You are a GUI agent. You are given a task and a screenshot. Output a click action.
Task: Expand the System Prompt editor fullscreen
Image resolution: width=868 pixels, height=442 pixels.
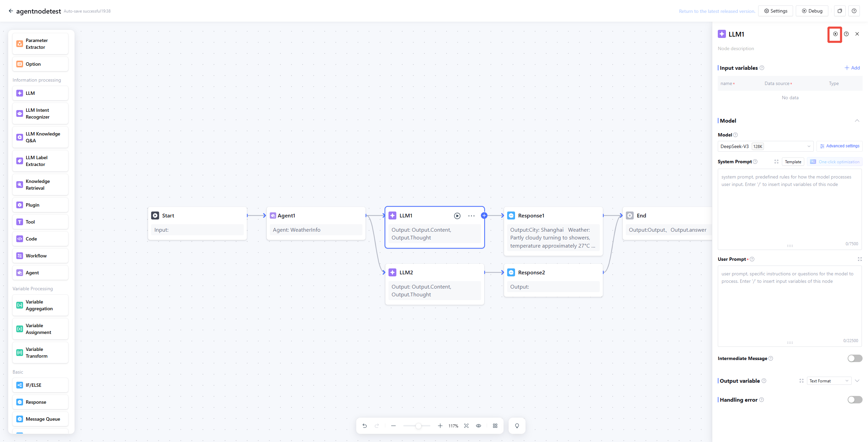point(776,162)
